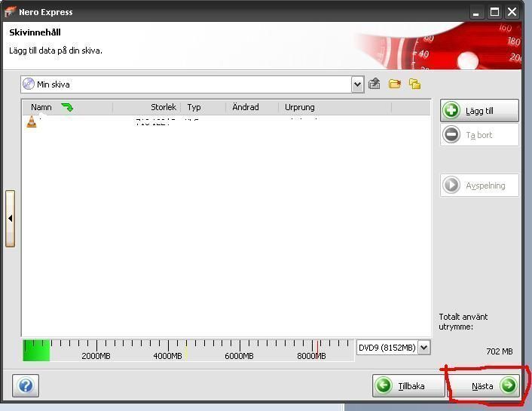Minimize the Nero Express window

point(476,12)
